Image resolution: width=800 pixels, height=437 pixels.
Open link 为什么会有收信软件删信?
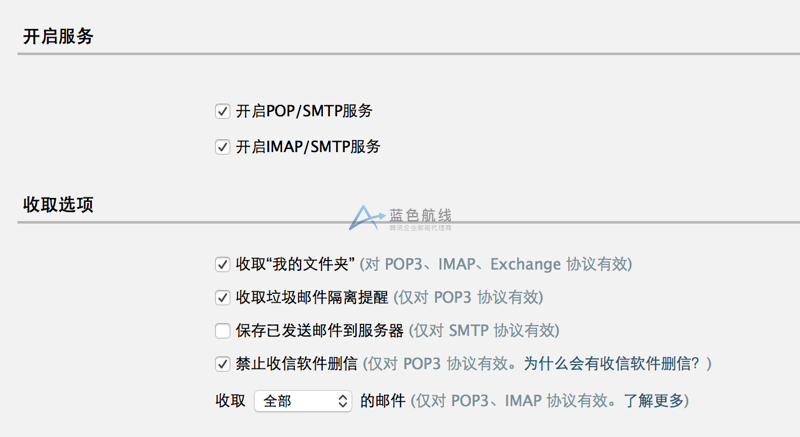[x=611, y=364]
